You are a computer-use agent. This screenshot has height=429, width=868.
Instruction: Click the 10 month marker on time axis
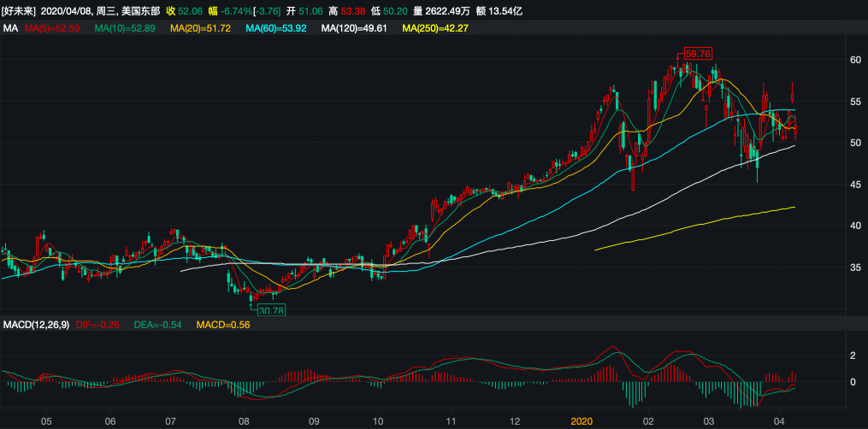[x=378, y=421]
